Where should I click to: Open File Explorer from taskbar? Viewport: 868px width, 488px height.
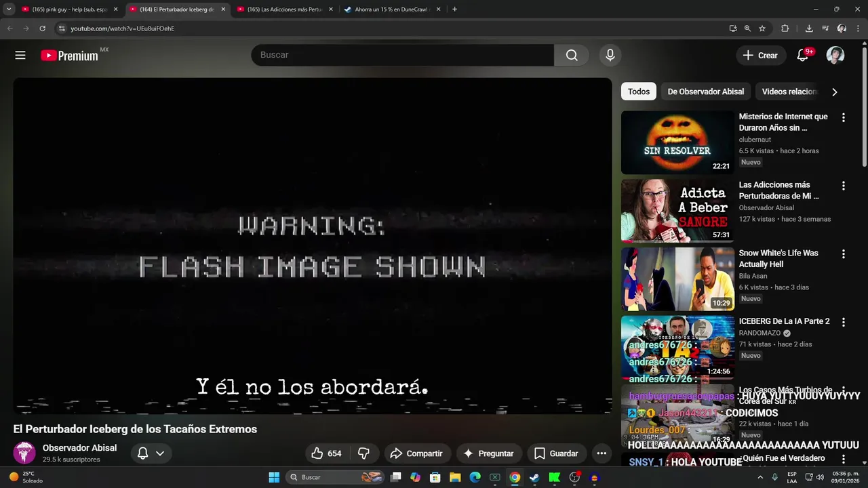pos(455,477)
